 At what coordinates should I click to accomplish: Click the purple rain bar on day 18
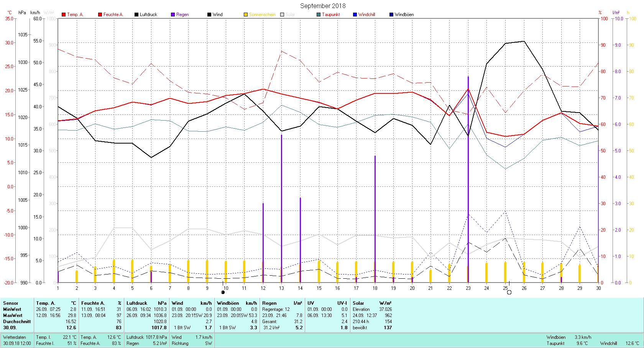375,219
